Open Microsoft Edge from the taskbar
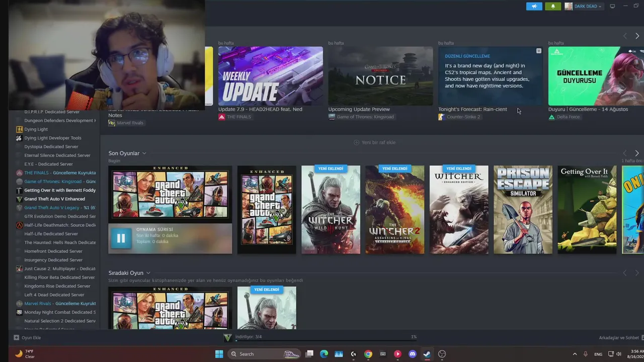This screenshot has width=644, height=362. point(324,354)
